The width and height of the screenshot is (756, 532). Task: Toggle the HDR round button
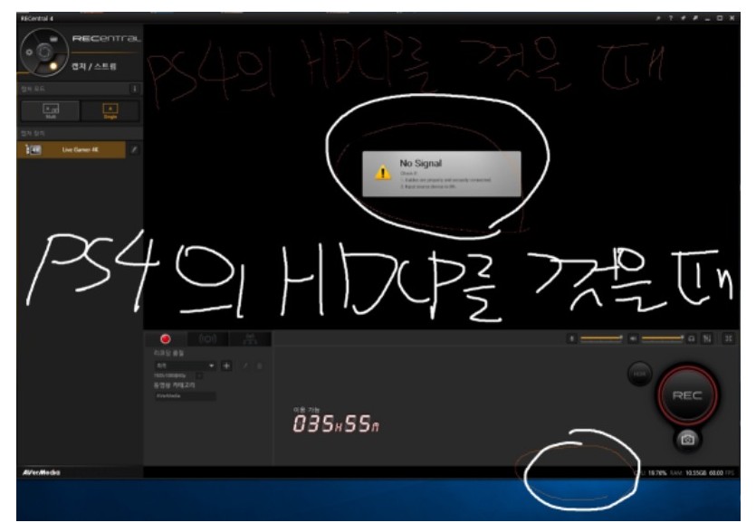640,374
